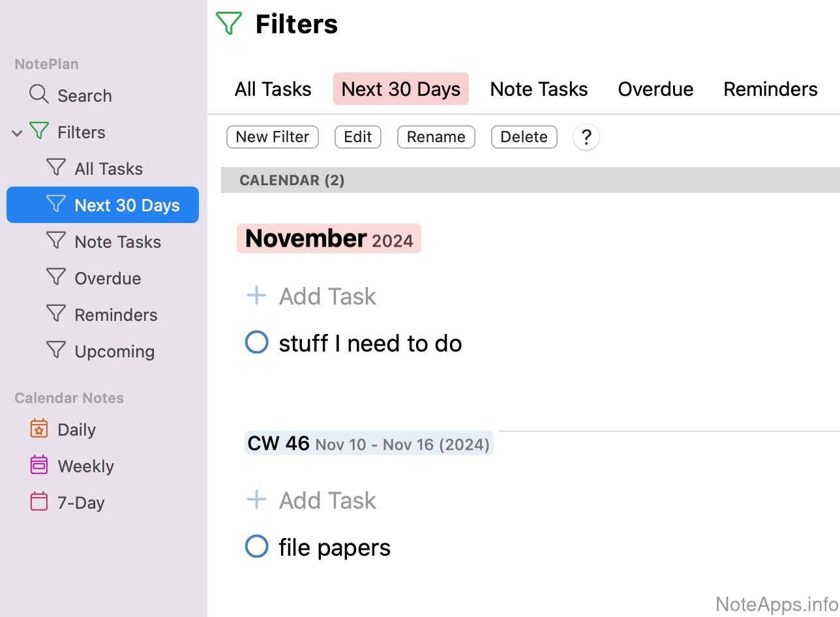Mark "stuff I need to do" as complete
The image size is (840, 617).
tap(256, 342)
